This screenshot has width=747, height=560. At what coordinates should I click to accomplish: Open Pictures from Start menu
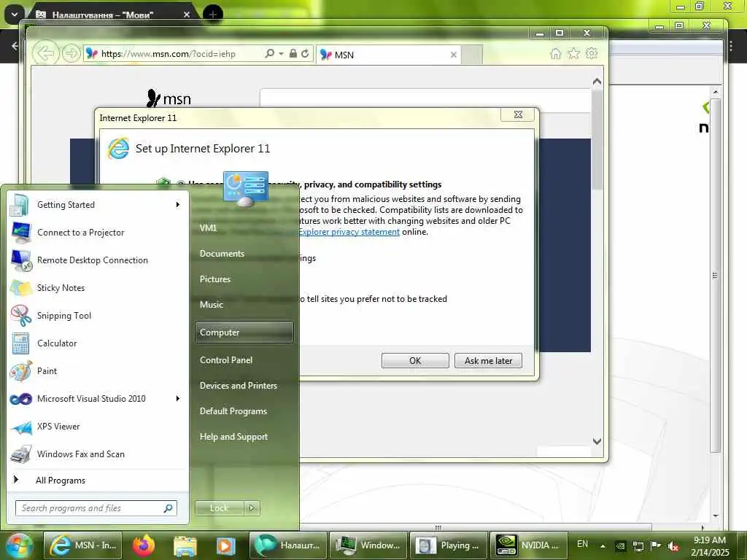[x=215, y=279]
